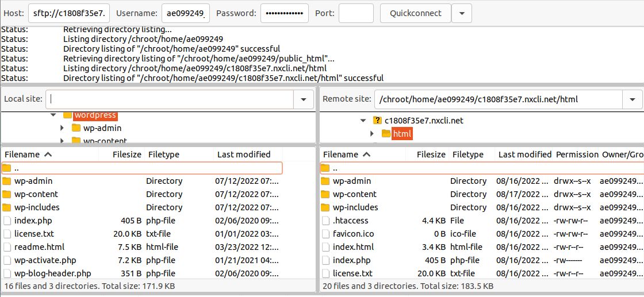The height and width of the screenshot is (297, 644).
Task: Select the local wp-content directory row
Action: tap(142, 194)
